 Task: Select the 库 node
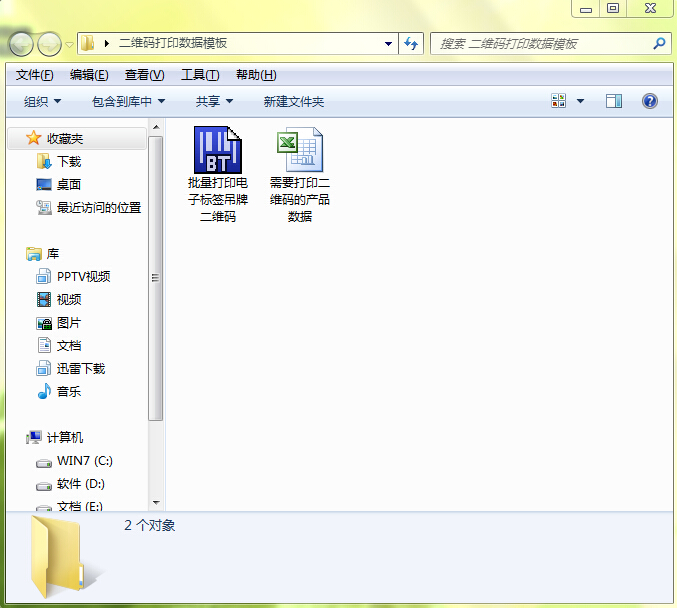pos(53,253)
